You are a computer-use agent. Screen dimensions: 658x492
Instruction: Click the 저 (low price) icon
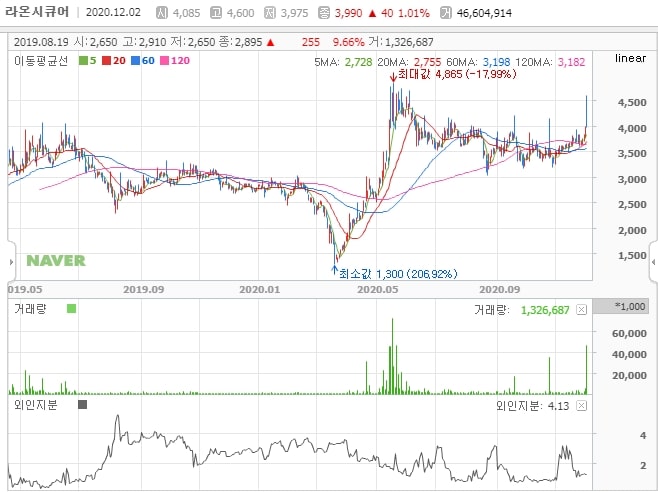(270, 13)
